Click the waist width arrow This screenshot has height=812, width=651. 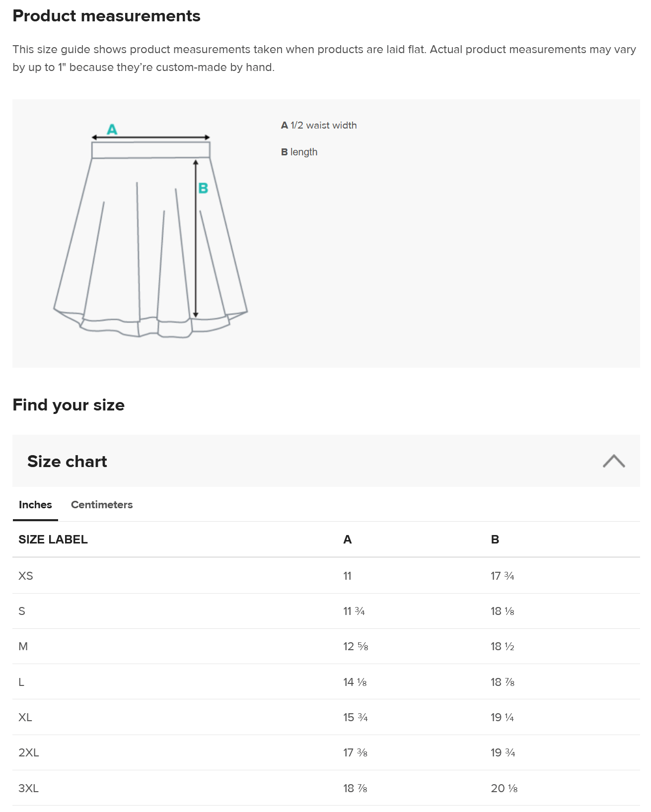pos(151,137)
